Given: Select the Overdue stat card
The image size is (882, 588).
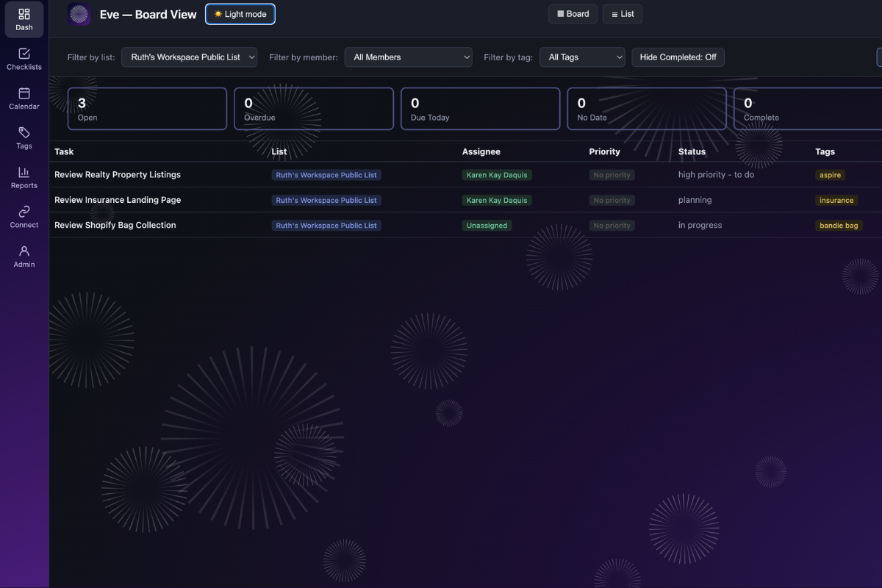Looking at the screenshot, I should coord(314,109).
